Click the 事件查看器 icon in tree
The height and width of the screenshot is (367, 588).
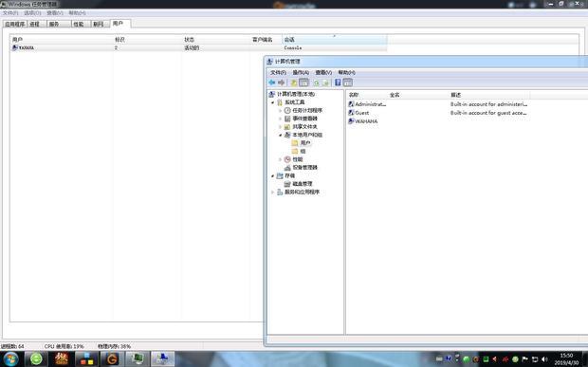coord(287,119)
